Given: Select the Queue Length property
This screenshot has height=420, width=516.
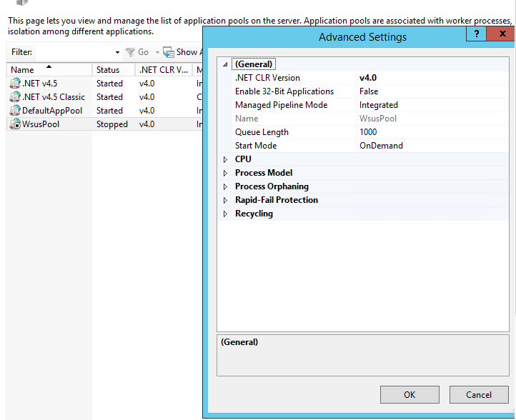Looking at the screenshot, I should point(262,132).
